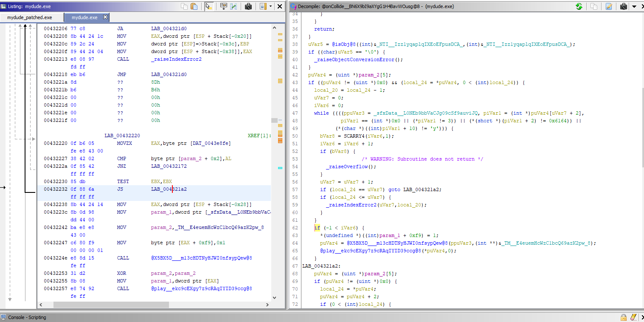The height and width of the screenshot is (322, 644).
Task: Click LAB_00432172 in the JNZ instruction
Action: click(169, 166)
